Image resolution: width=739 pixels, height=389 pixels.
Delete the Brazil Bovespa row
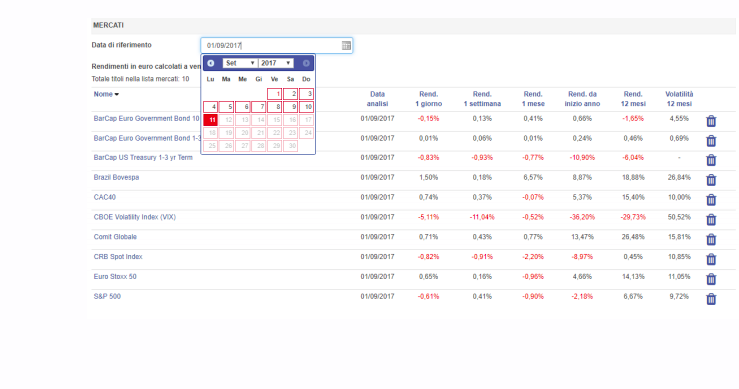pyautogui.click(x=711, y=180)
